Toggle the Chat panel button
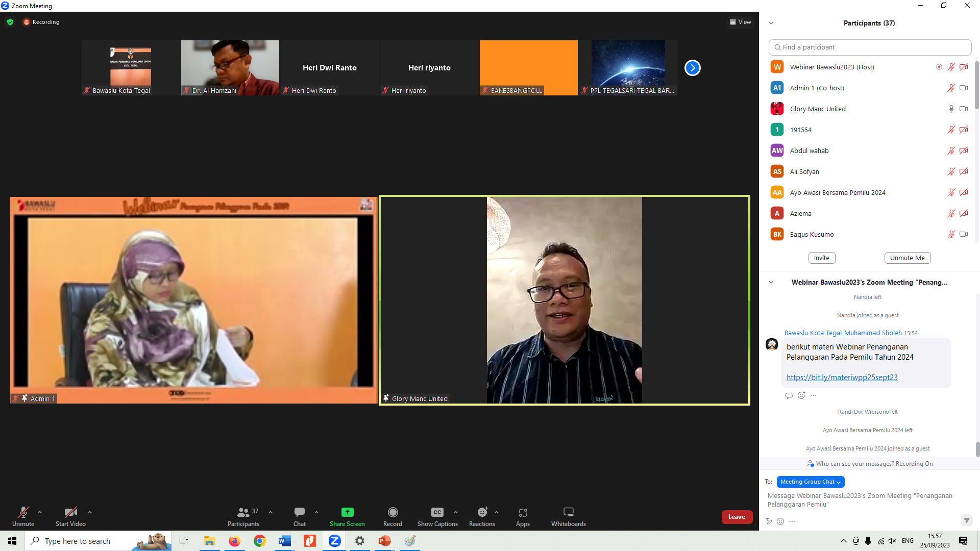Viewport: 980px width, 551px height. tap(300, 512)
